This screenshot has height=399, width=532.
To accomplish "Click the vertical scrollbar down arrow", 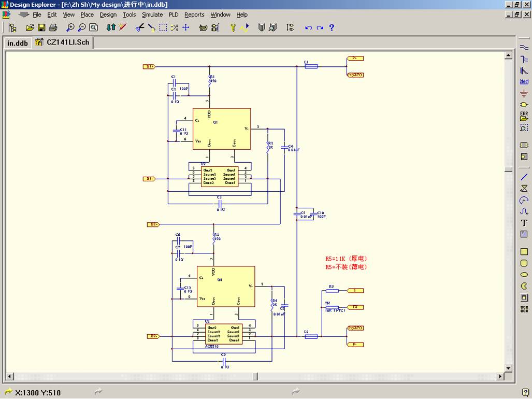I will 508,368.
